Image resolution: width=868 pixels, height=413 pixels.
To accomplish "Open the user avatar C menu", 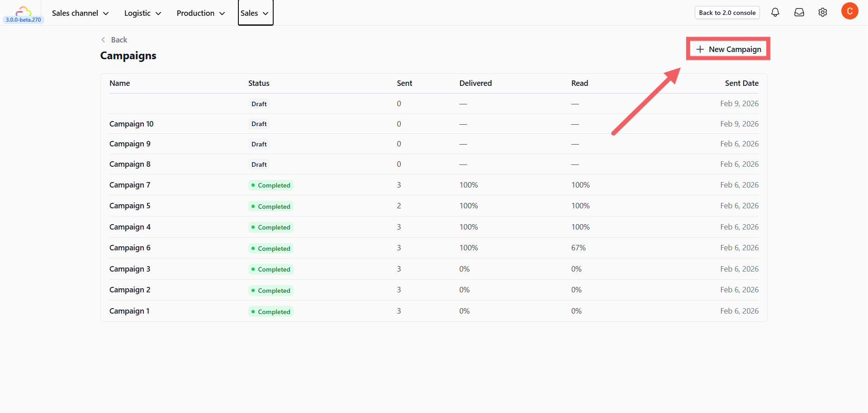I will 849,11.
